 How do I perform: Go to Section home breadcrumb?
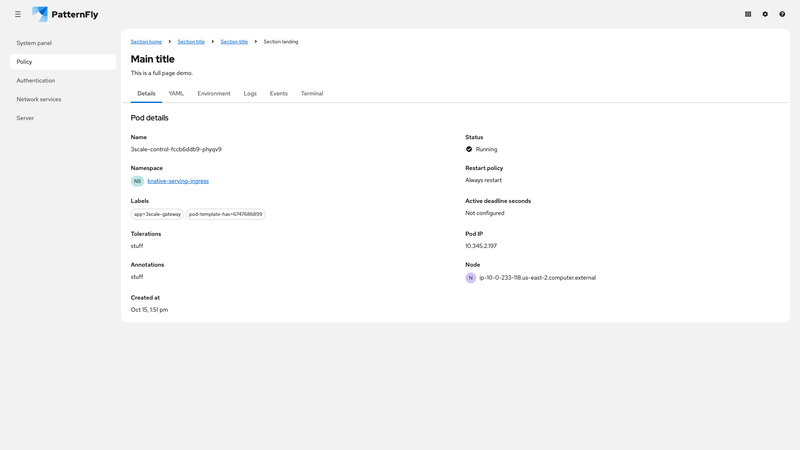pyautogui.click(x=146, y=42)
